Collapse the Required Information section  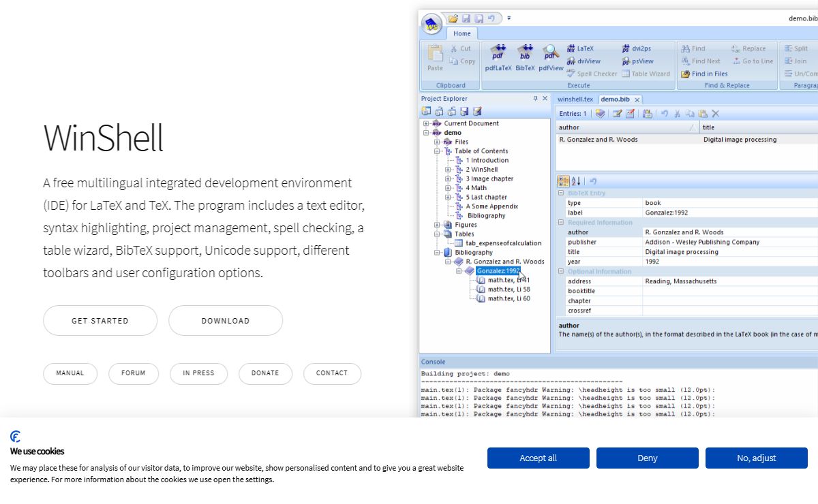(561, 223)
